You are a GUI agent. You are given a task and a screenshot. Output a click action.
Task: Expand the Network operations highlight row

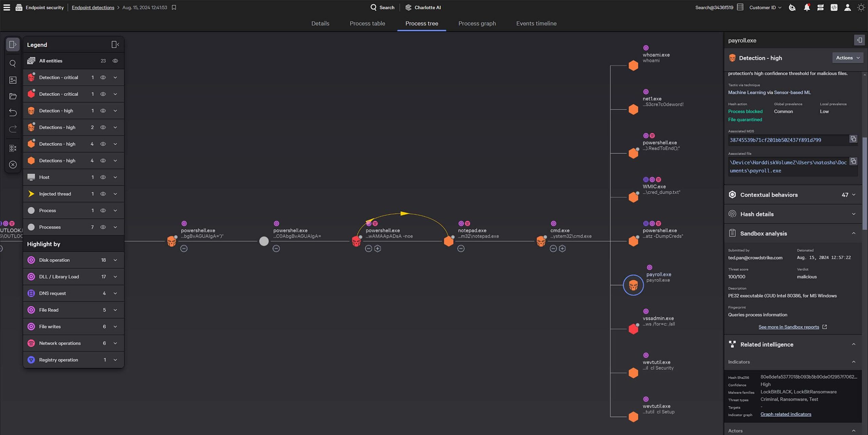[115, 343]
